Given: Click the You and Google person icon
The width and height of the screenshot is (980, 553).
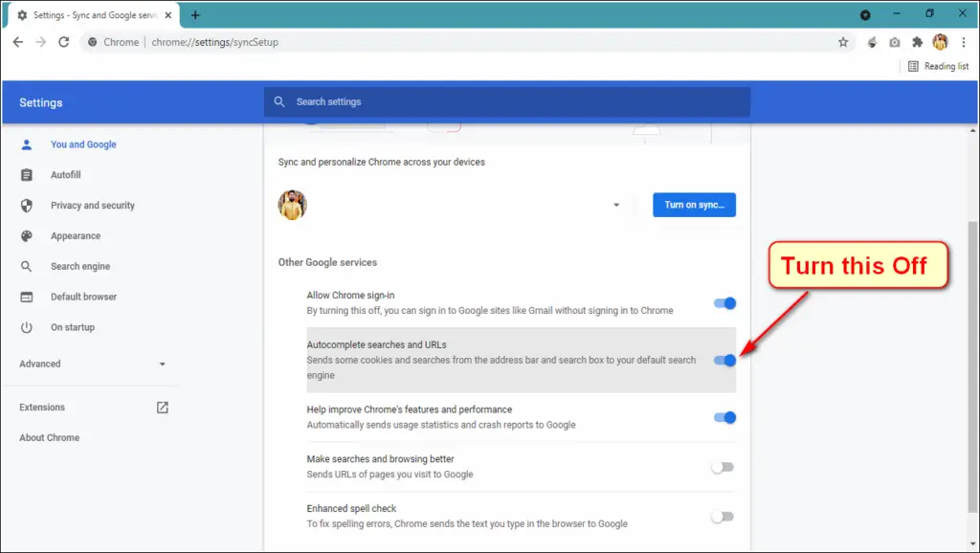Looking at the screenshot, I should point(26,144).
